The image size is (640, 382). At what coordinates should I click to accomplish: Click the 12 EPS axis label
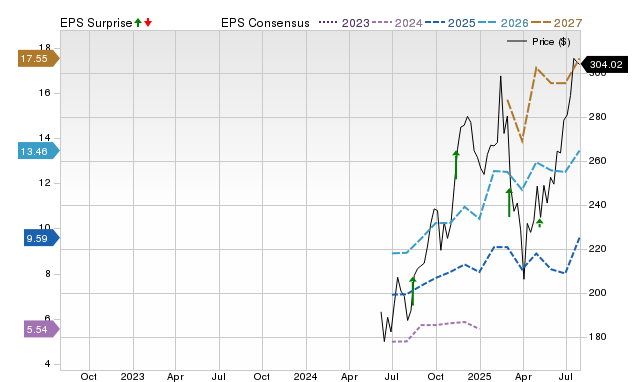point(44,183)
